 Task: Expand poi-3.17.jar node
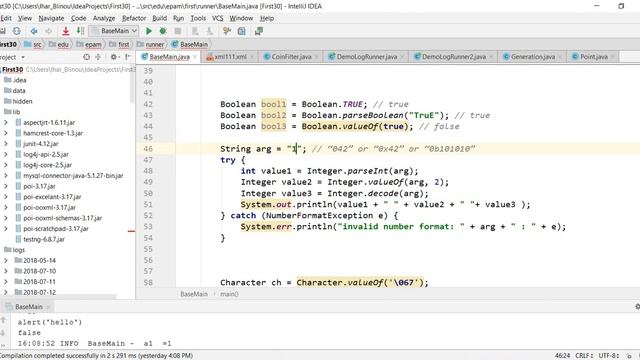click(x=6, y=186)
